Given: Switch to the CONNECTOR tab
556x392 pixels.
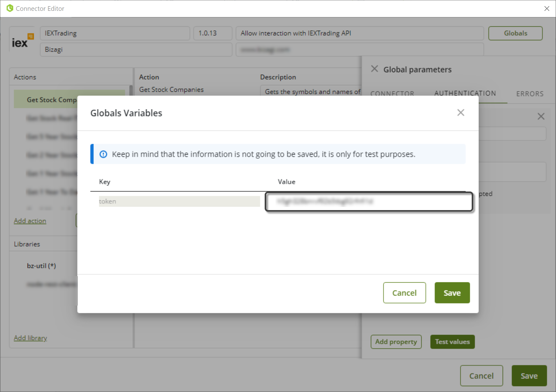Looking at the screenshot, I should pos(392,94).
